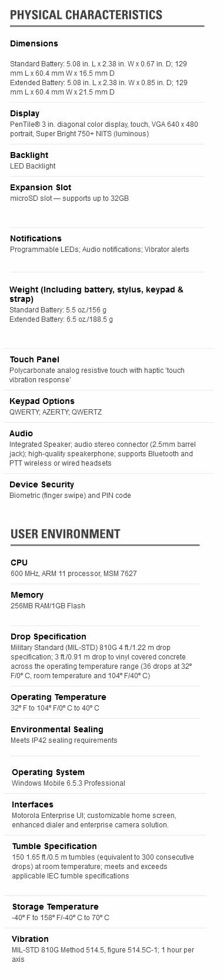224x980 pixels.
Task: Select the Operating System heading
Action: pyautogui.click(x=48, y=772)
